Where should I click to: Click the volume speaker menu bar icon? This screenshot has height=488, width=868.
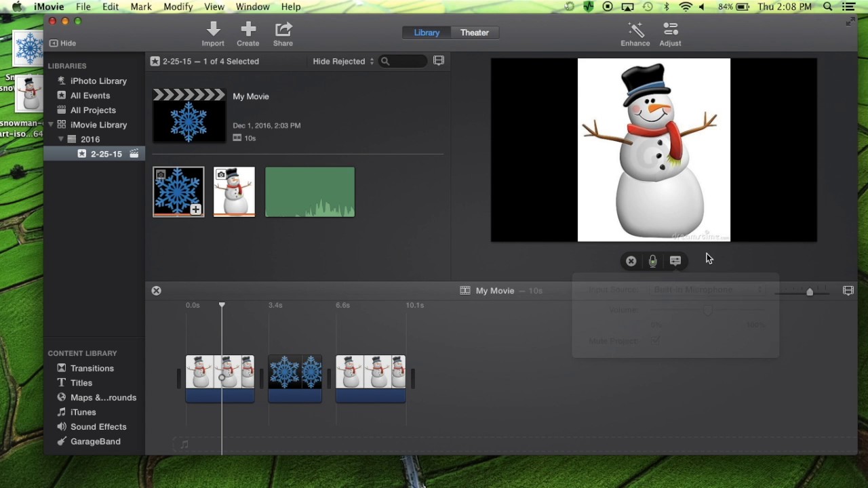[x=702, y=7]
